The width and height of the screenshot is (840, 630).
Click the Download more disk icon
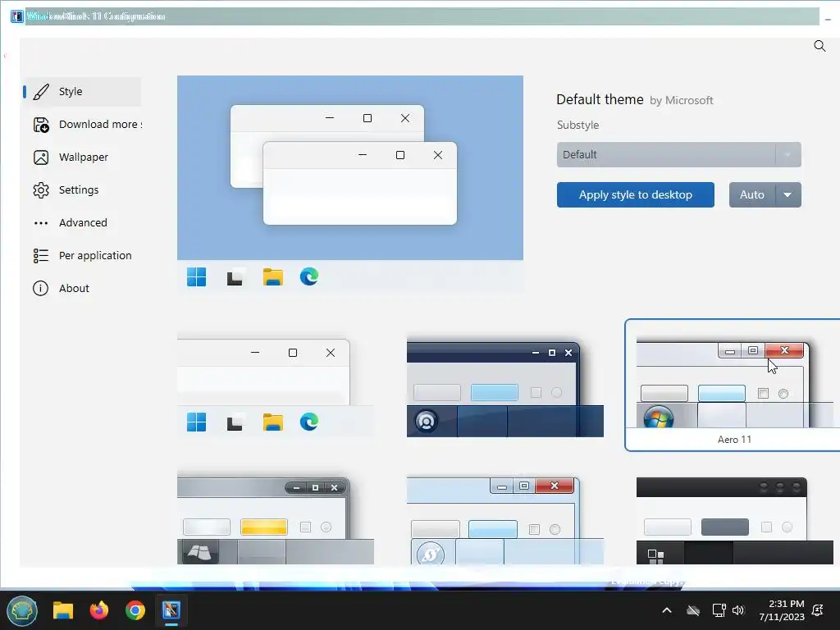pos(41,125)
